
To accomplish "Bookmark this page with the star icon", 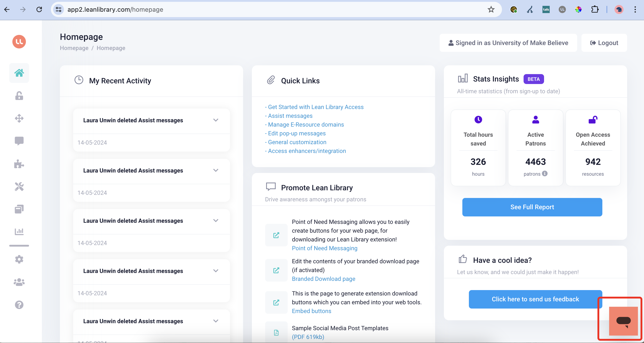I will (x=491, y=9).
